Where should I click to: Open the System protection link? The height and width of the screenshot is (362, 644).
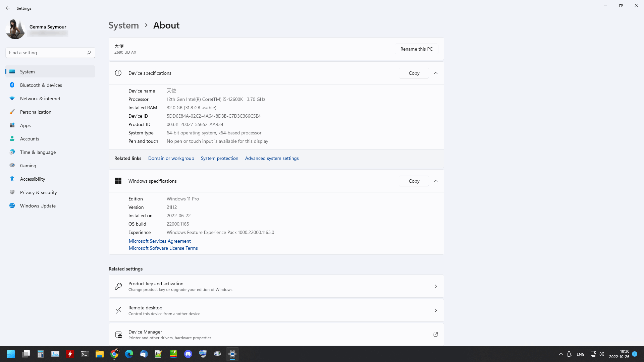coord(220,158)
